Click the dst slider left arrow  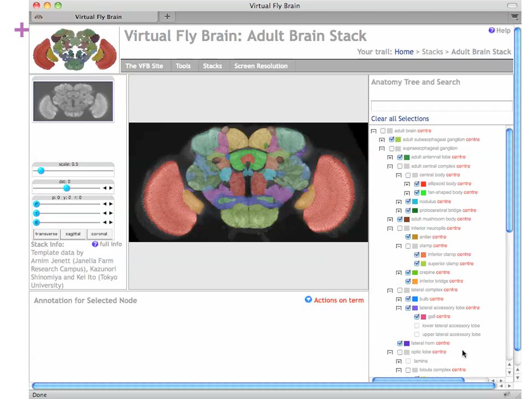pos(105,188)
